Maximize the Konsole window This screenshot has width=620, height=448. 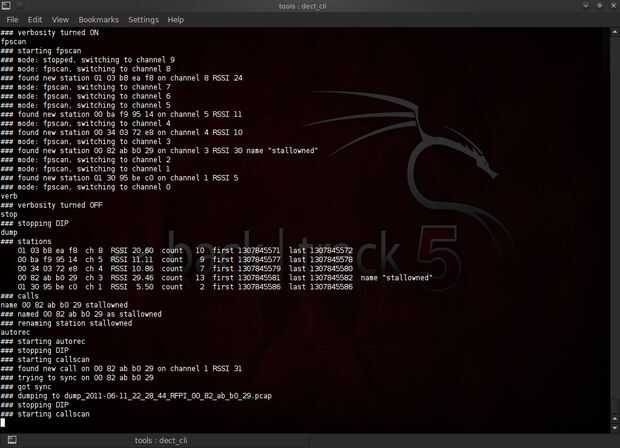point(600,6)
